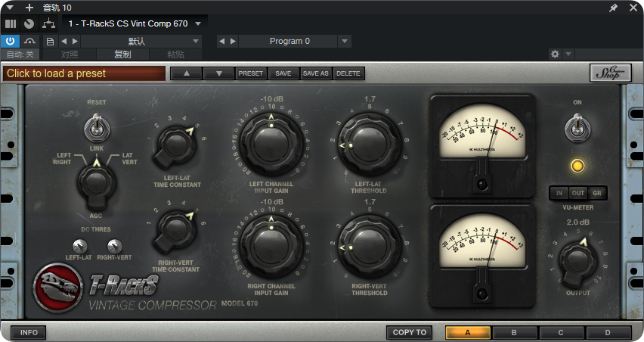Click the RIGHT-VERT time constant knob
The height and width of the screenshot is (342, 644).
tap(176, 230)
